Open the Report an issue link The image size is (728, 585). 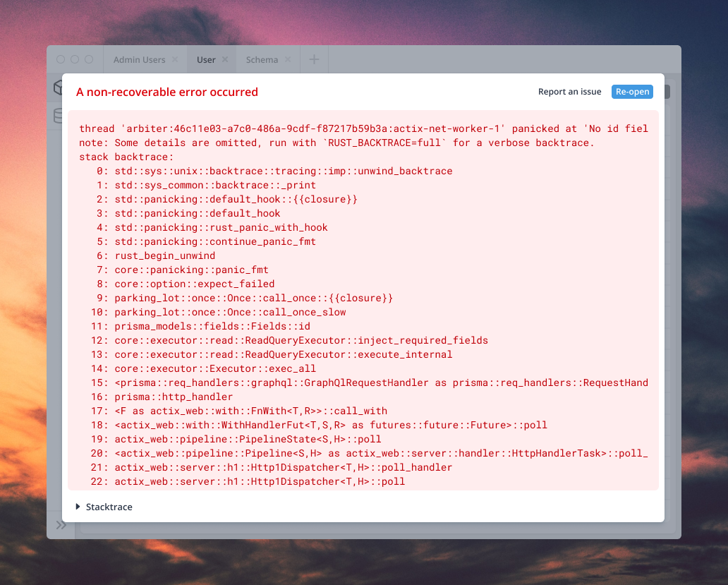pyautogui.click(x=569, y=91)
